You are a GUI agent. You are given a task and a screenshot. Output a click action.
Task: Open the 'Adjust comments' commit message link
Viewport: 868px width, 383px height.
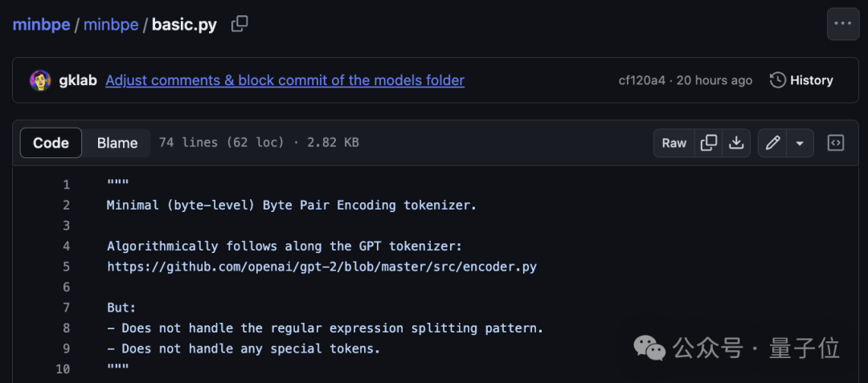pos(285,80)
